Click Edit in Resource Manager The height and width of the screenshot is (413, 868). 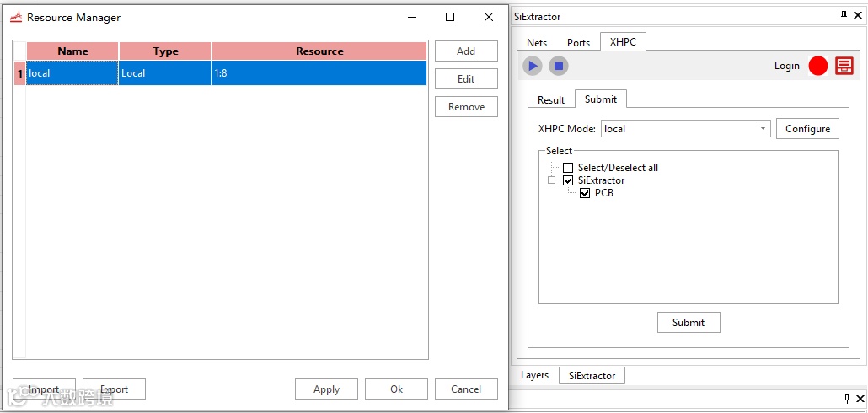[466, 79]
